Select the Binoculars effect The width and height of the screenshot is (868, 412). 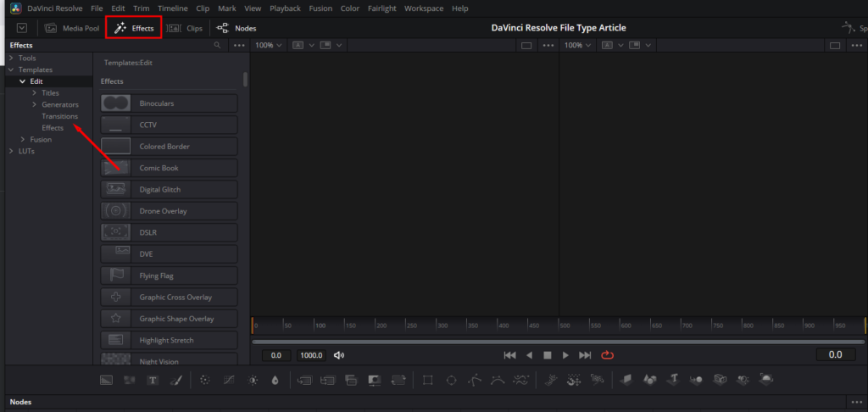pyautogui.click(x=169, y=103)
